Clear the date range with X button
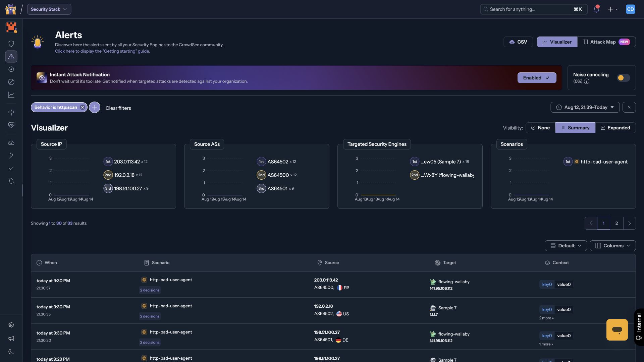644x362 pixels. 629,107
